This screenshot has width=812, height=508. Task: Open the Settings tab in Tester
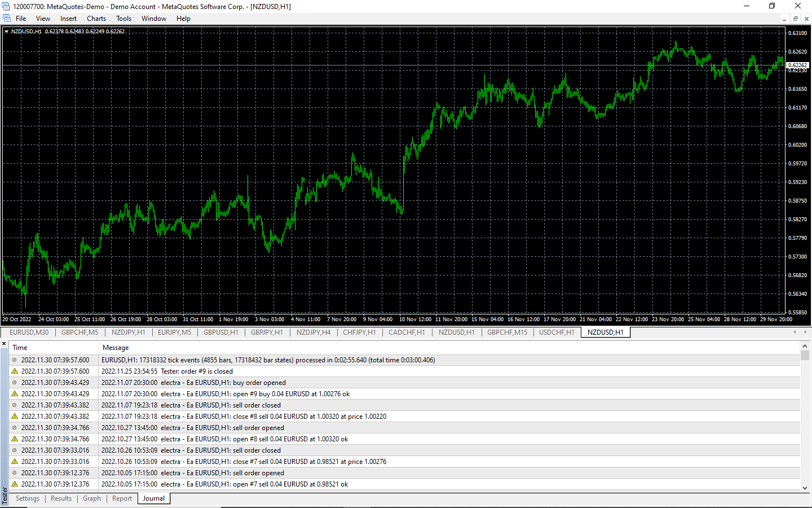tap(28, 498)
